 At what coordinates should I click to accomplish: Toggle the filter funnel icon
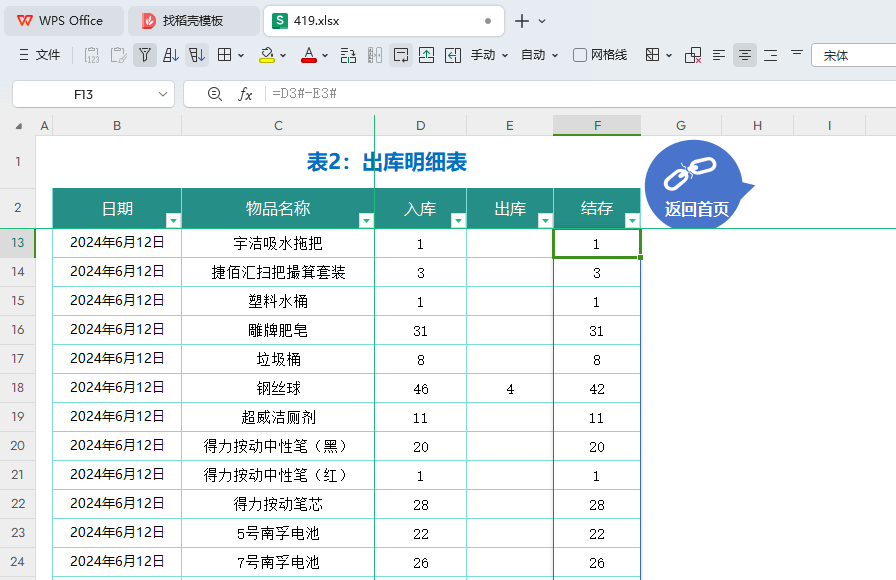pos(145,55)
